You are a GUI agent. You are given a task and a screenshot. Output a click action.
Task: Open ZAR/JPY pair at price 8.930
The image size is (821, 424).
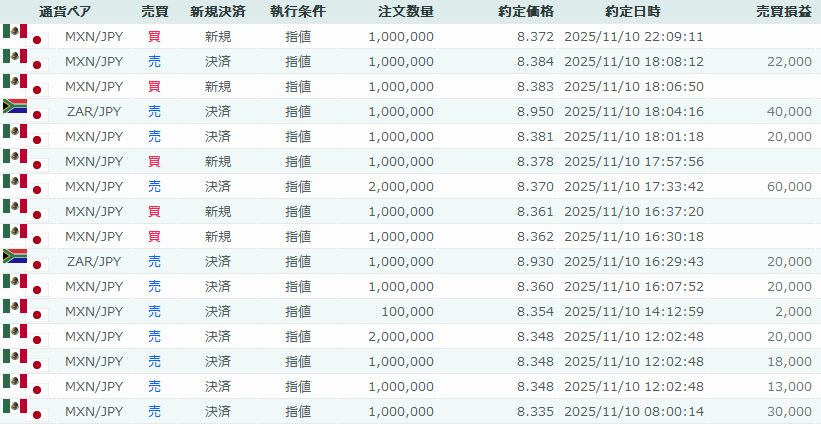point(94,262)
